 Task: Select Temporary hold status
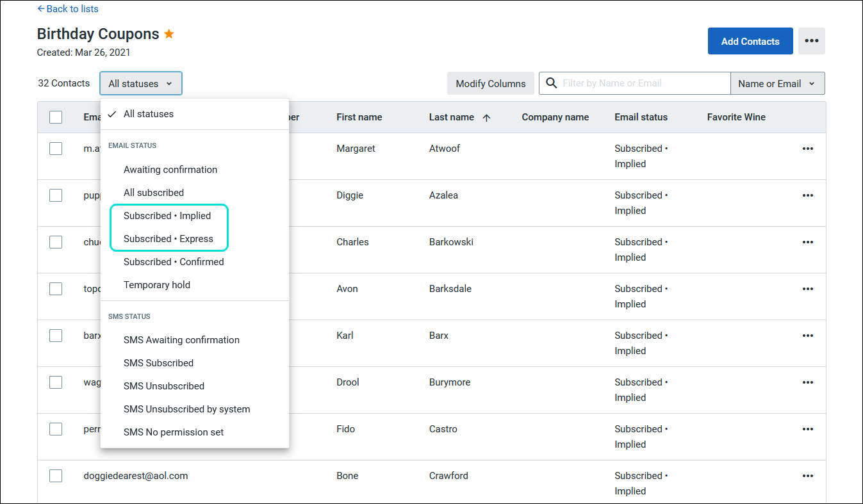195,285
